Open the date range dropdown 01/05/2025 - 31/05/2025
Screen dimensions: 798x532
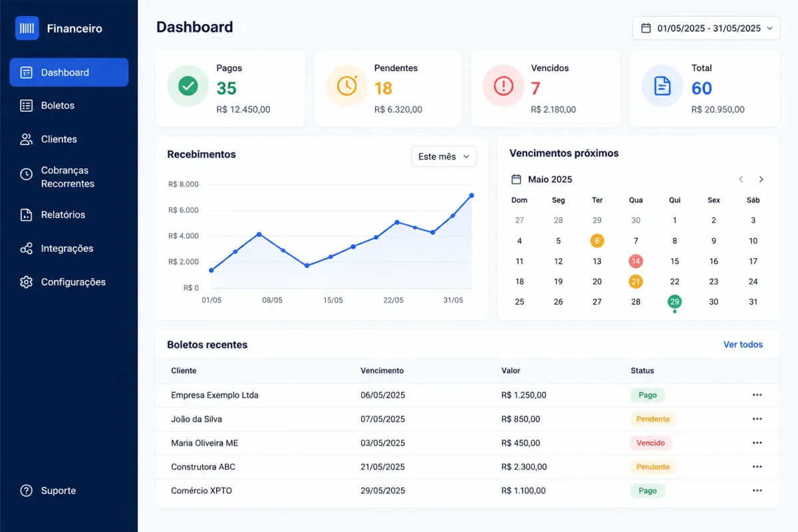706,28
